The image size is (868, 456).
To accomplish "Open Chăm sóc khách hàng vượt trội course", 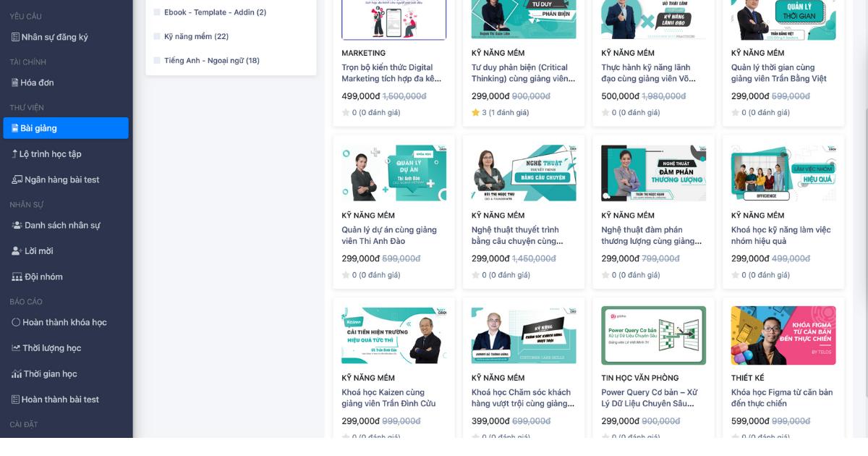I will tap(523, 398).
